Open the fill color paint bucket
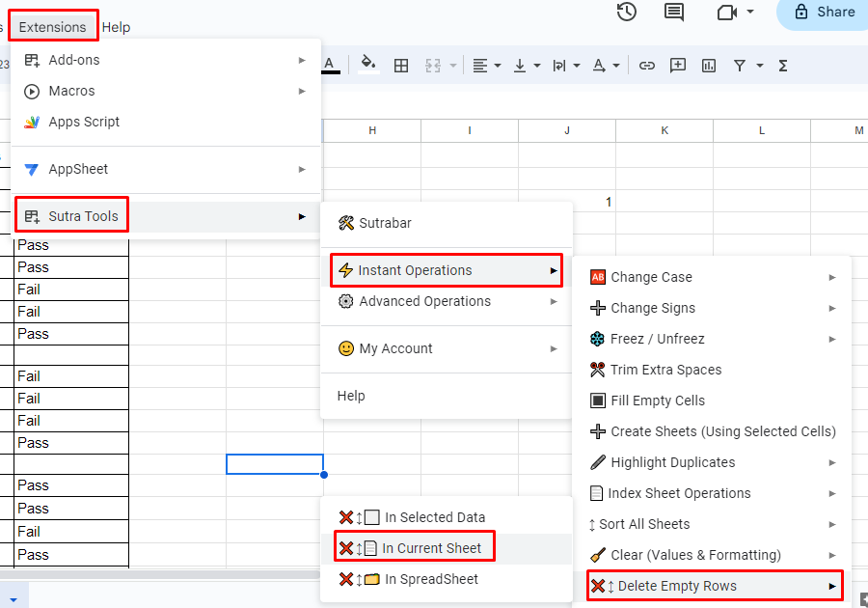This screenshot has height=608, width=868. click(x=368, y=65)
